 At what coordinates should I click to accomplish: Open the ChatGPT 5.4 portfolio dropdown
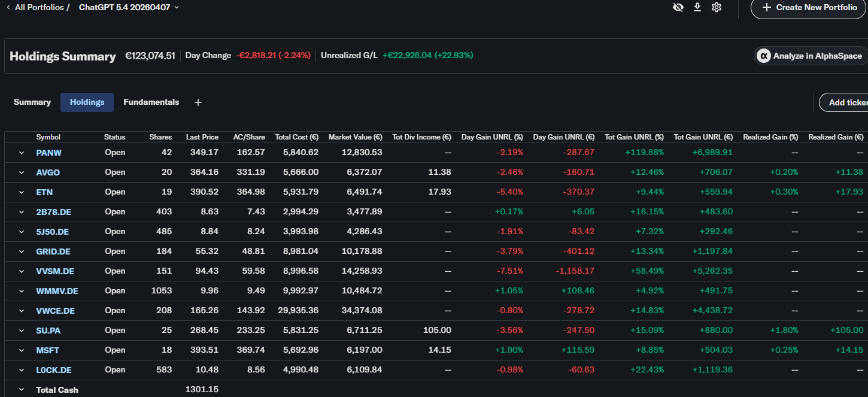pos(129,7)
